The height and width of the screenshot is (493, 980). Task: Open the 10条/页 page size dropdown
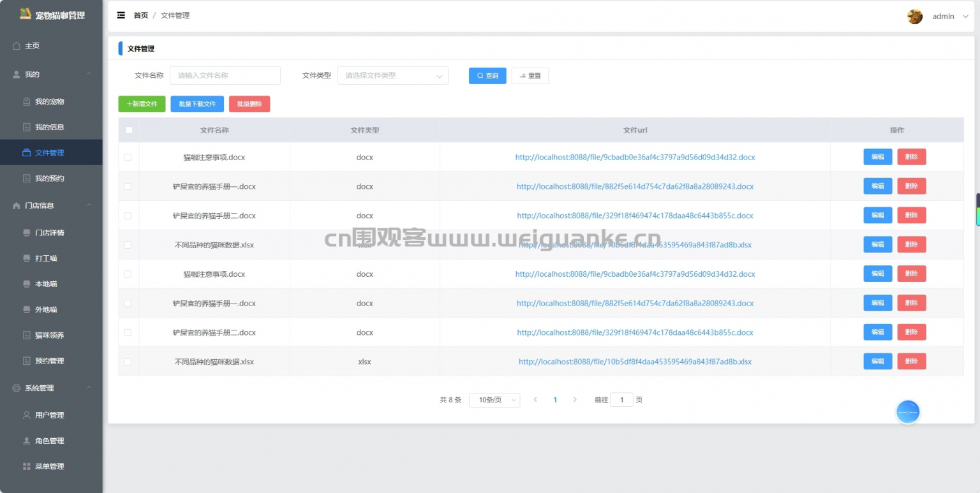(494, 400)
